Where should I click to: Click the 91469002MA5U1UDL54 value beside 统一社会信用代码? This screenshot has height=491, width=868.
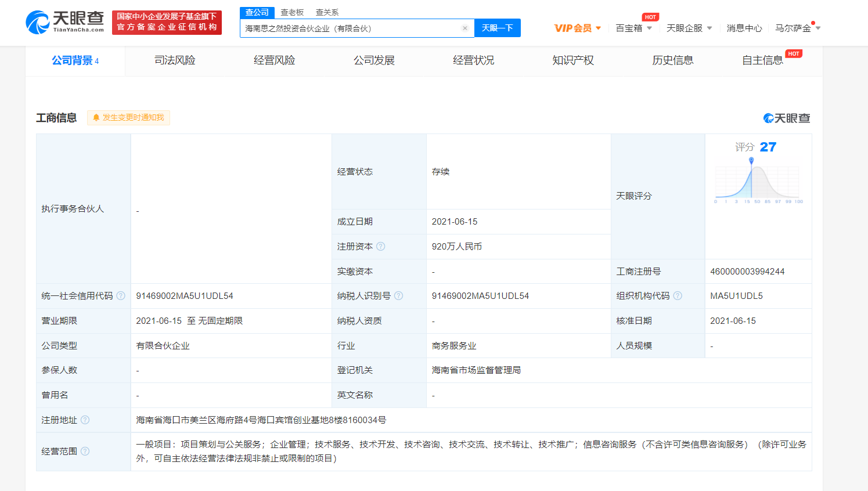click(185, 296)
